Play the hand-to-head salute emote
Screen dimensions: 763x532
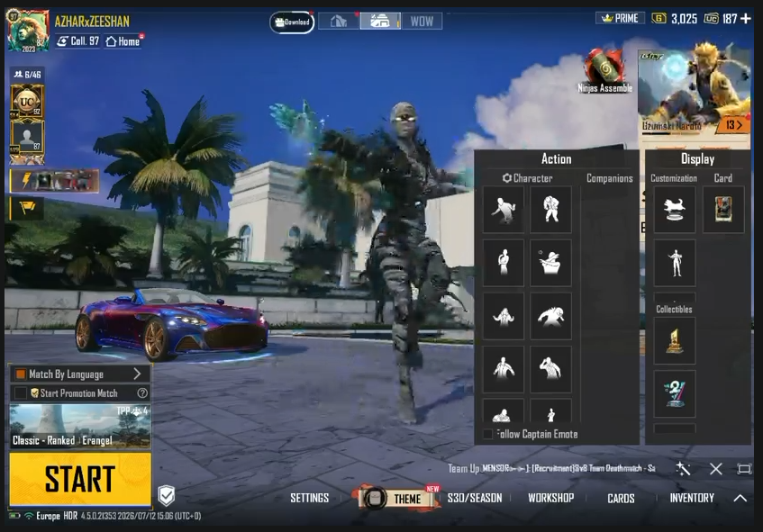[x=550, y=369]
